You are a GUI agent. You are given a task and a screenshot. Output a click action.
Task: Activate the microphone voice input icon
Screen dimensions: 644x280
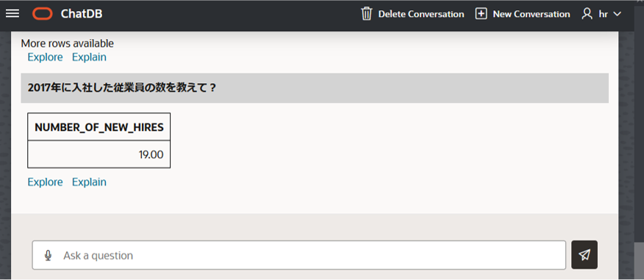tap(48, 255)
